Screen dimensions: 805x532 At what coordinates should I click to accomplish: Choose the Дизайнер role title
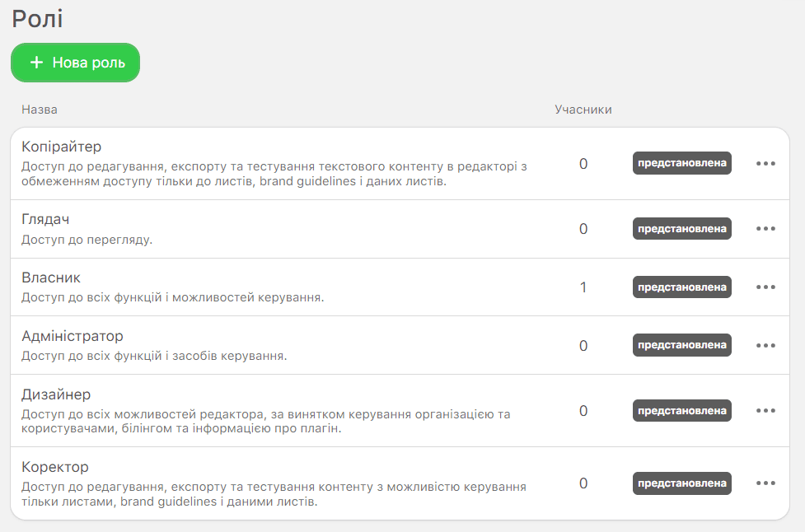coord(56,394)
